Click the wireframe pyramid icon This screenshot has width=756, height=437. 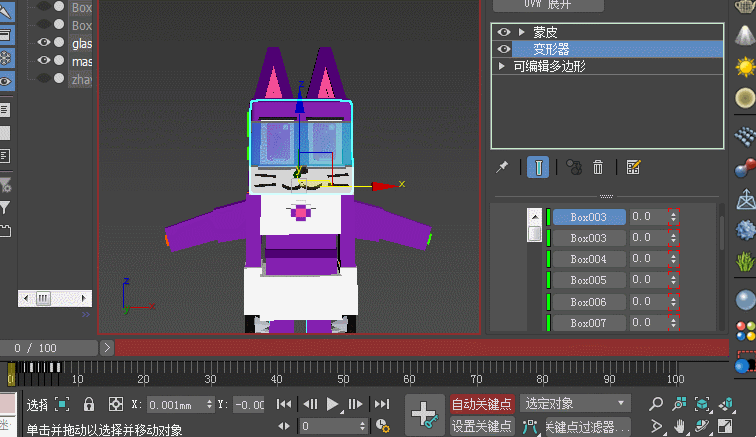pos(745,199)
